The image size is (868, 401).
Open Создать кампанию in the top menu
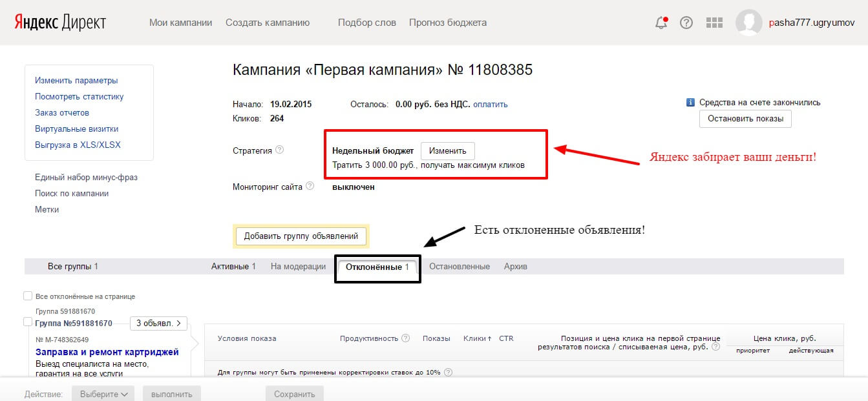(x=268, y=23)
